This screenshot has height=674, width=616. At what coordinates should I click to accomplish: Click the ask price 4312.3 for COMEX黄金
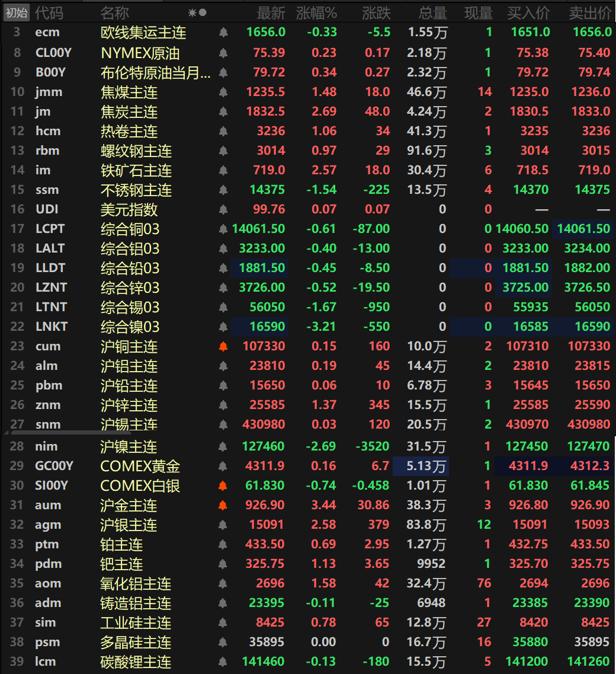point(590,466)
